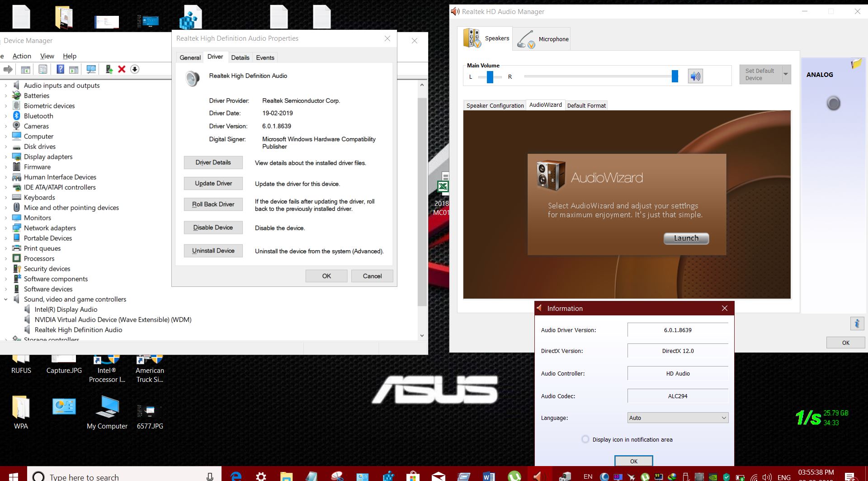Open Word from the taskbar
This screenshot has width=868, height=481.
coord(489,476)
